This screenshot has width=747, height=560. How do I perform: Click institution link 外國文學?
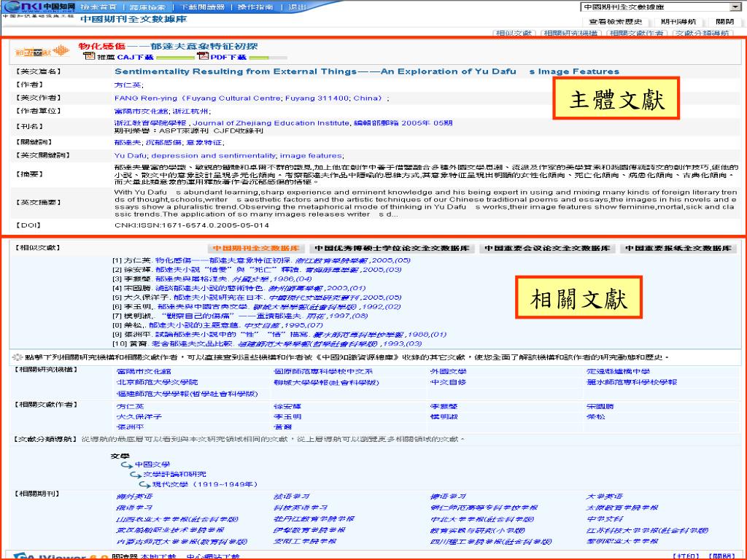click(449, 371)
